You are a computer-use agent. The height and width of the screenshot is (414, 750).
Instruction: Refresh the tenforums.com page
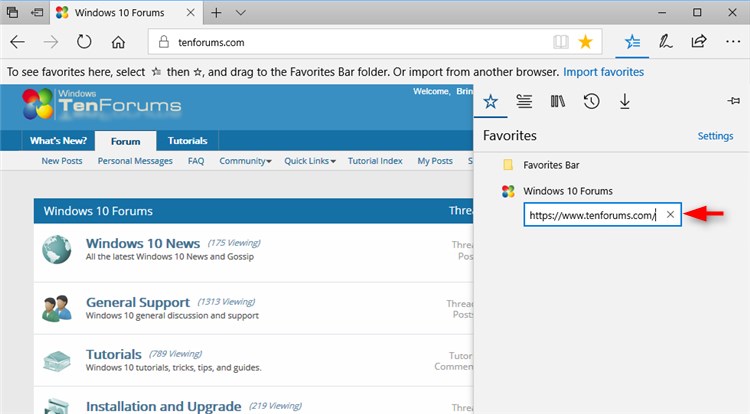84,42
